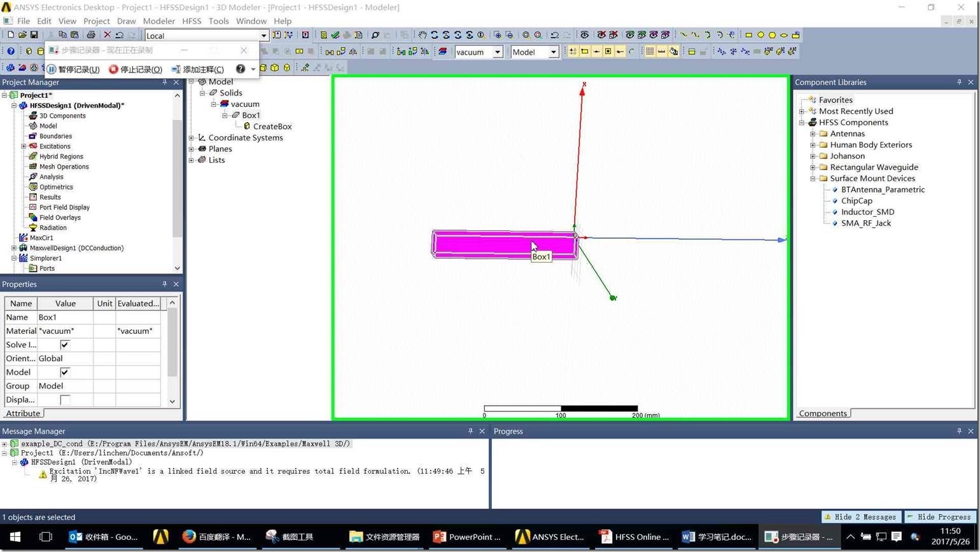Expand the Lists tree node
The image size is (980, 552).
click(x=192, y=160)
